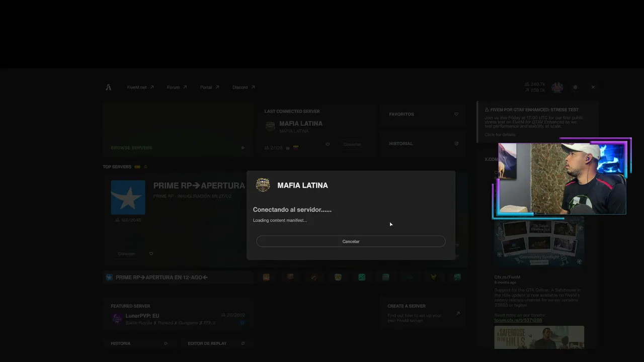Image resolution: width=644 pixels, height=362 pixels.
Task: Open the Portal link in the top bar
Action: pos(209,87)
